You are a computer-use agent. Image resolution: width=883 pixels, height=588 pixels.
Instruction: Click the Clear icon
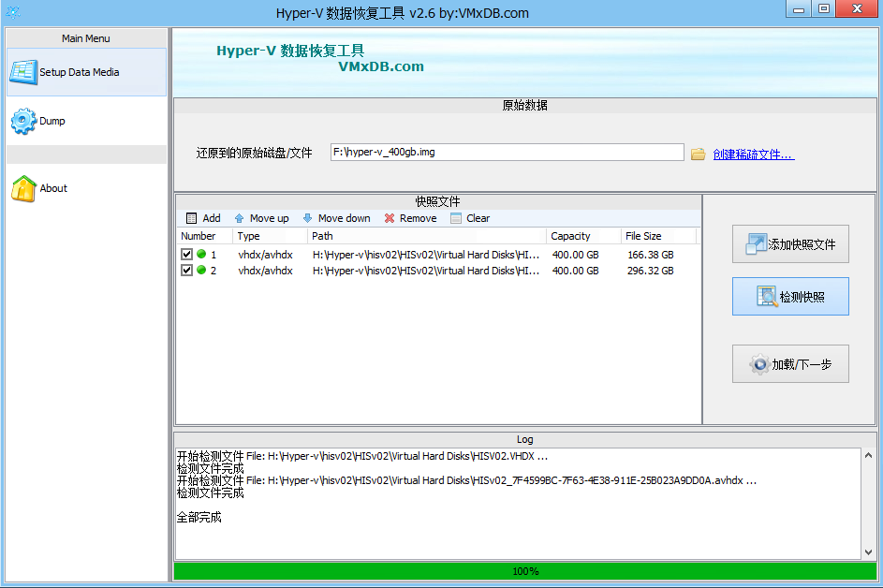click(x=456, y=218)
